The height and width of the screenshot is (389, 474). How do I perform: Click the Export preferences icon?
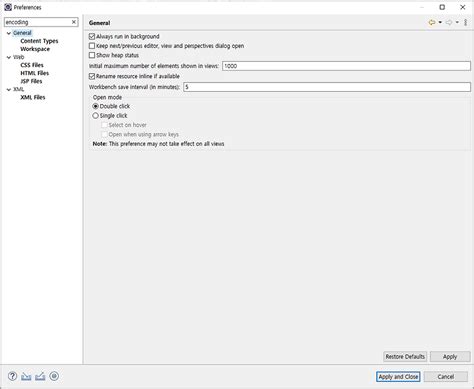(40, 376)
